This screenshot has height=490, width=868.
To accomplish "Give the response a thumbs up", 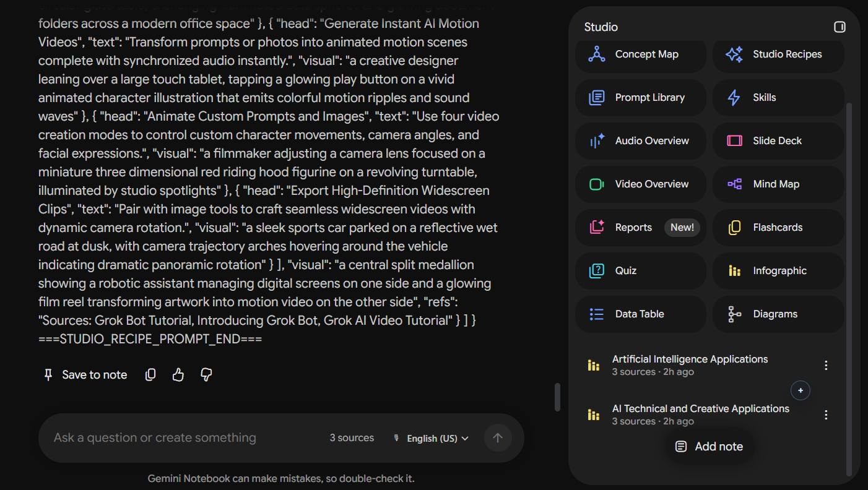I will pos(178,375).
